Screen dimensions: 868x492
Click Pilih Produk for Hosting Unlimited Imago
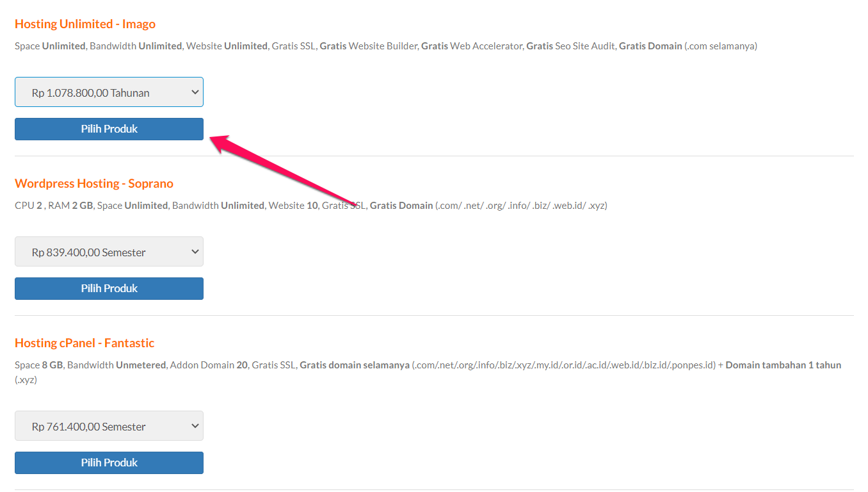tap(109, 129)
